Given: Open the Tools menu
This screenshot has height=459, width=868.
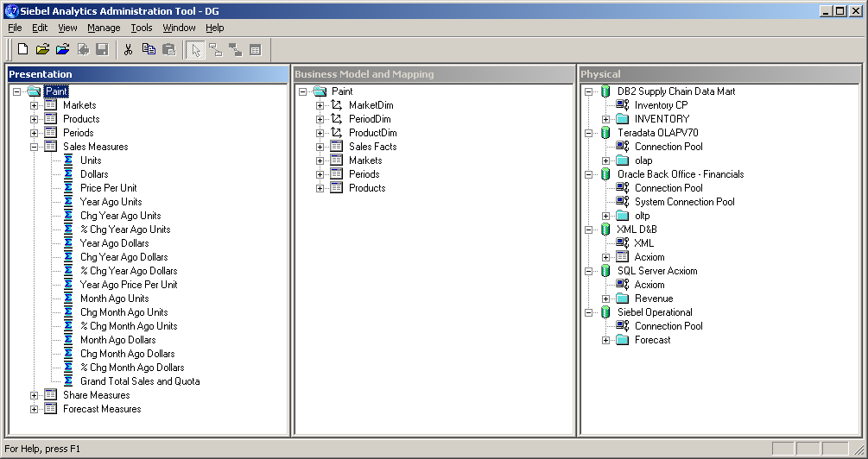Looking at the screenshot, I should tap(141, 28).
